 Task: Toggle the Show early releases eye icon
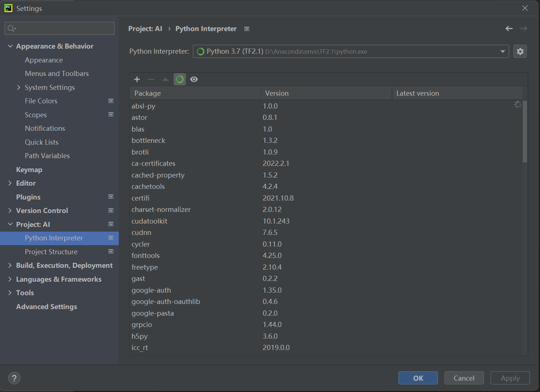click(x=194, y=79)
